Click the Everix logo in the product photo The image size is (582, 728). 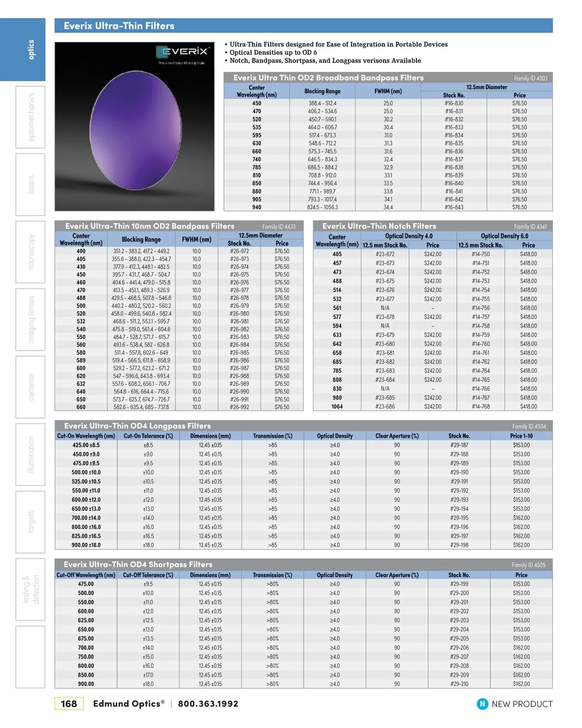[x=183, y=52]
